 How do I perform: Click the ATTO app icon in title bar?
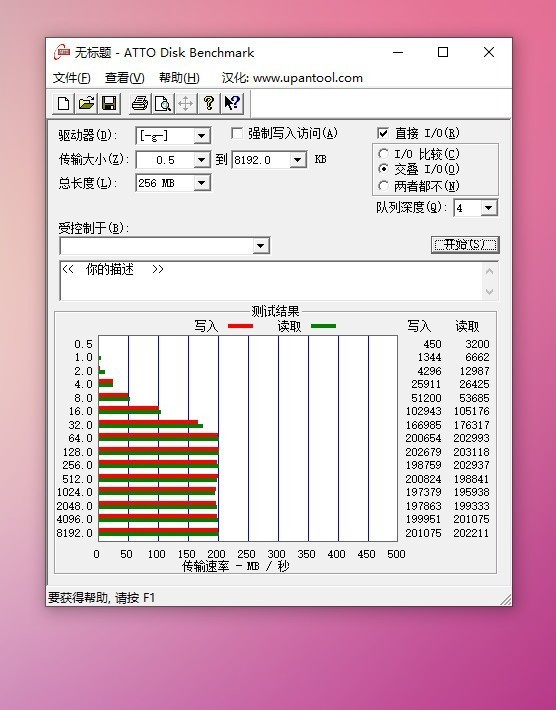coord(62,53)
